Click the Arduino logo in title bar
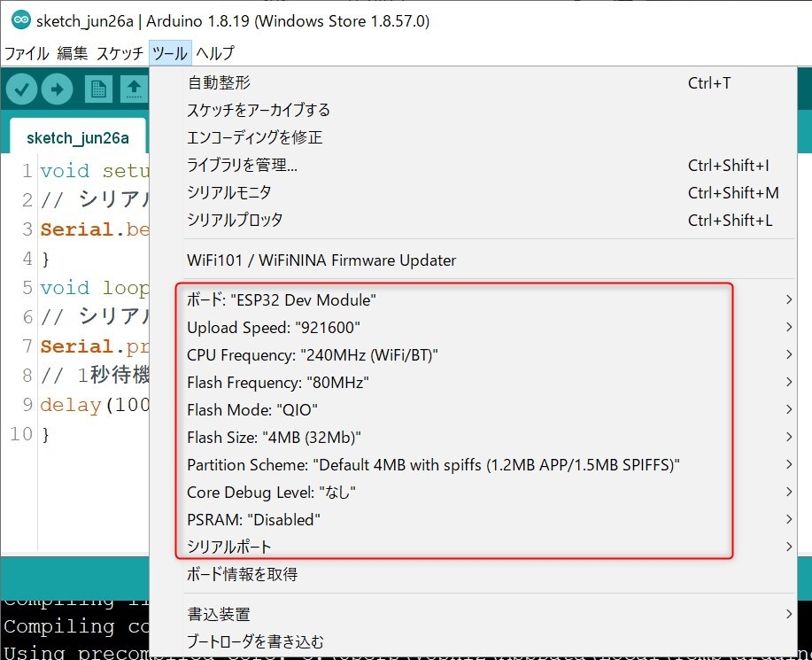 point(20,20)
